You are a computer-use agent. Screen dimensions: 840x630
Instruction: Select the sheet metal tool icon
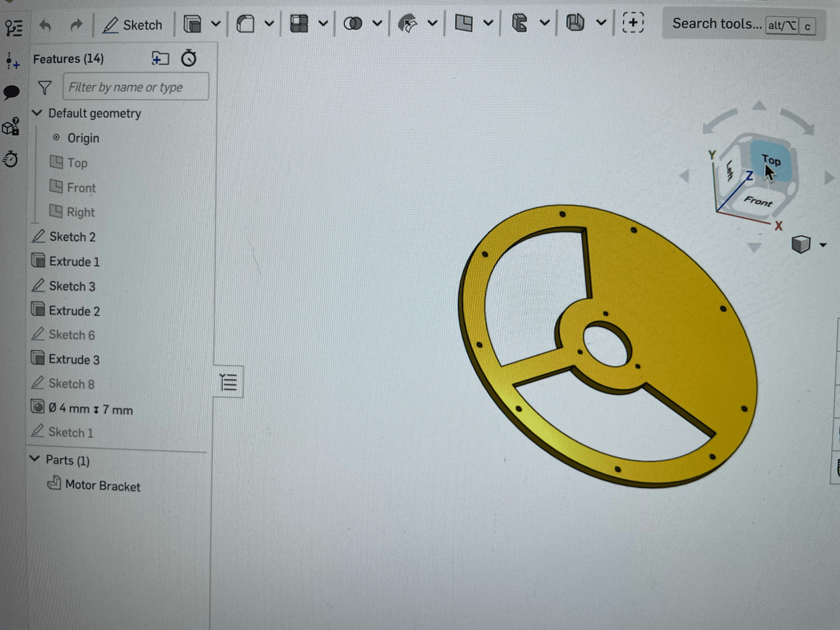point(575,22)
